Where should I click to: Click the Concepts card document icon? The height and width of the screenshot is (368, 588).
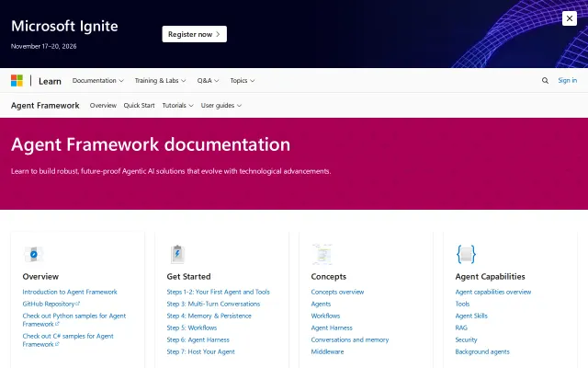tap(322, 254)
